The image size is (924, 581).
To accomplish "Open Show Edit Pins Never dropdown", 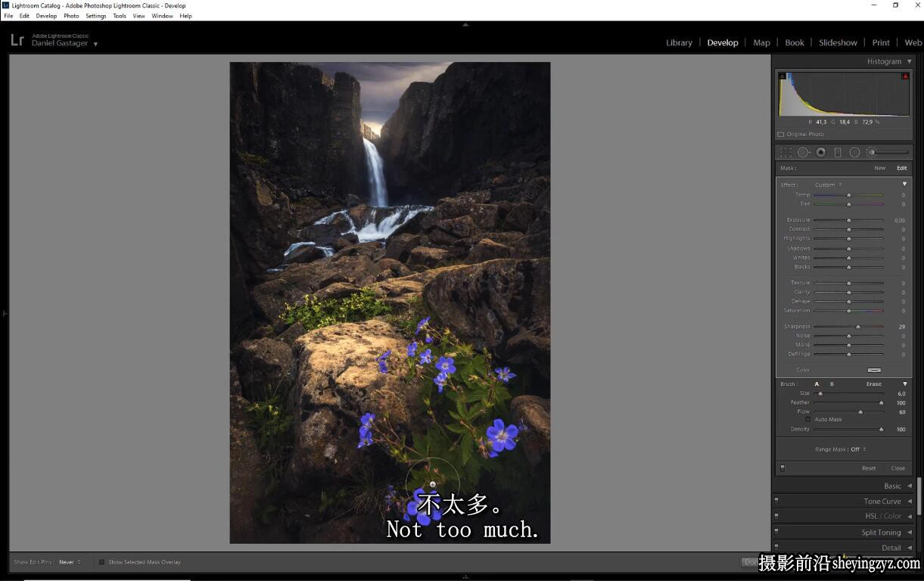I will click(x=70, y=562).
